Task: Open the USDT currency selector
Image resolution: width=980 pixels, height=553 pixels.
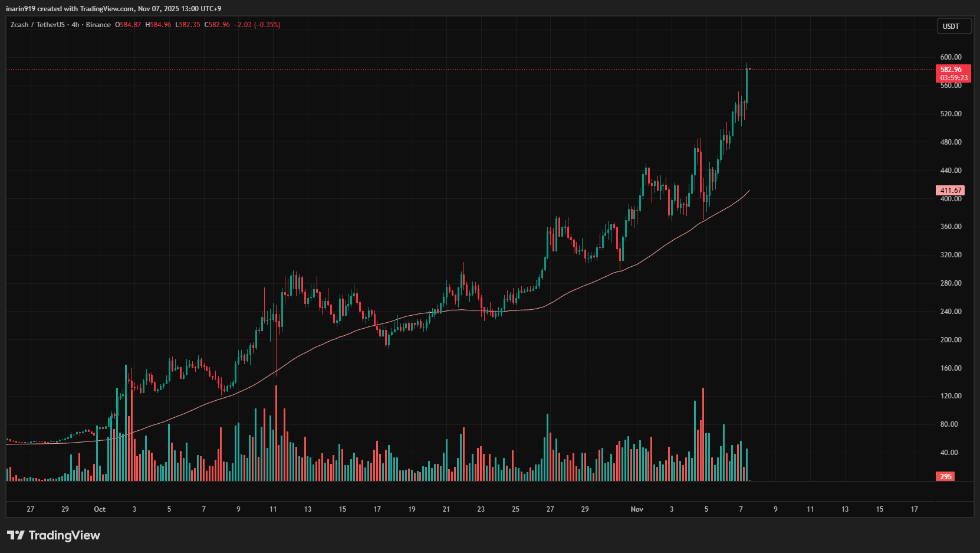Action: [x=953, y=26]
